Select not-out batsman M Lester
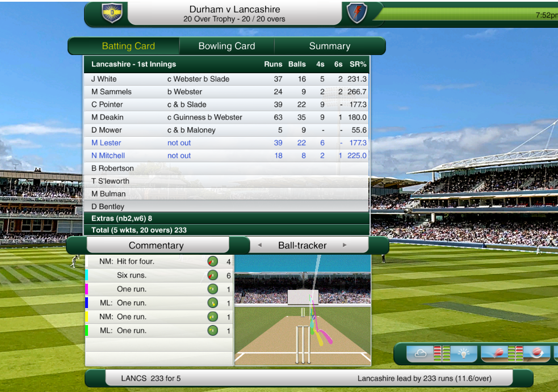Viewport: 558px width, 392px height. click(x=226, y=143)
